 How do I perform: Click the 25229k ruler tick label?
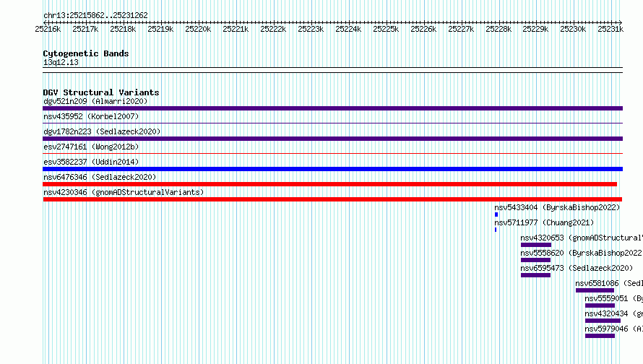[x=535, y=30]
